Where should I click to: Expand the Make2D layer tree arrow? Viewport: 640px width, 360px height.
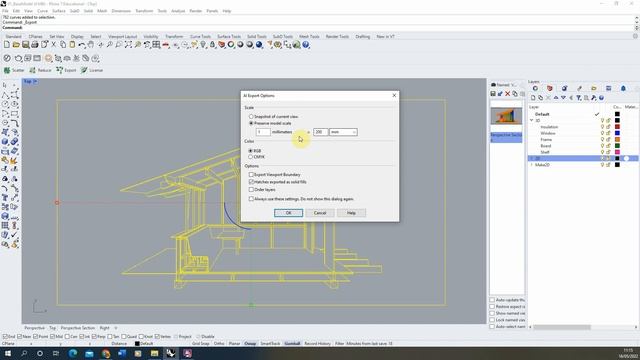point(532,165)
